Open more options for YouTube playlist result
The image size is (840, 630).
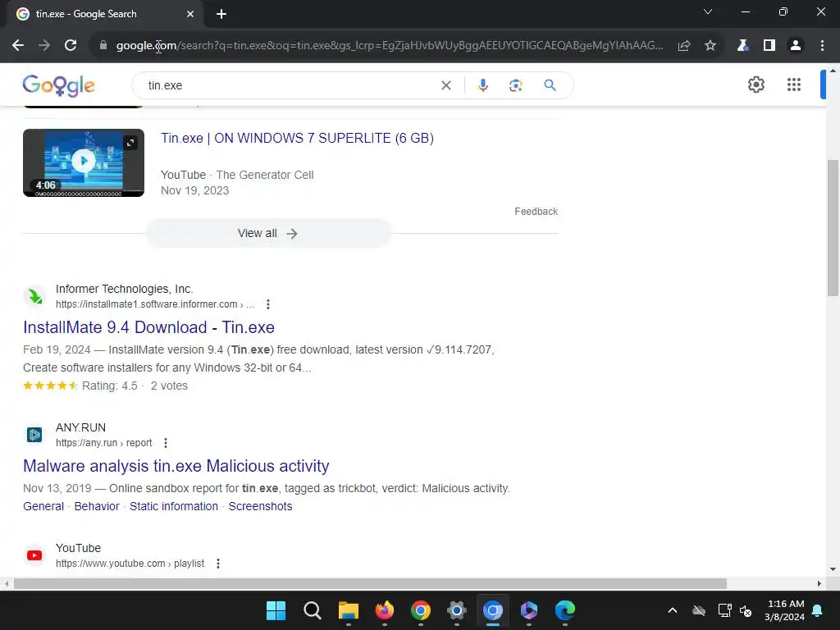218,564
